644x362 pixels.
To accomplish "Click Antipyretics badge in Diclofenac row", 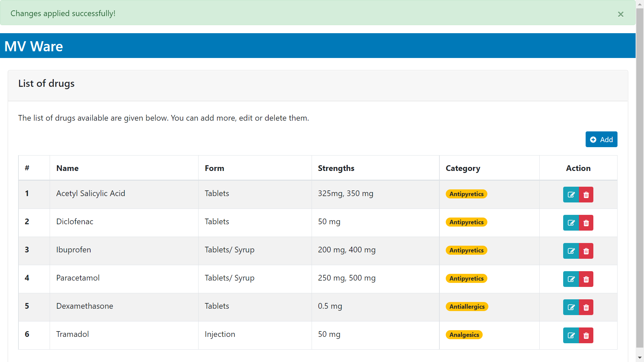I will pyautogui.click(x=466, y=222).
